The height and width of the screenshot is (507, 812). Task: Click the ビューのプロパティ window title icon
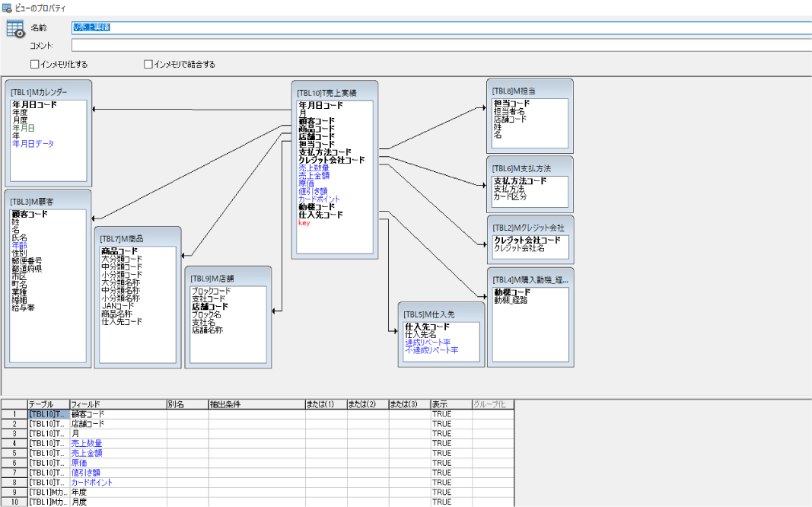(7, 8)
